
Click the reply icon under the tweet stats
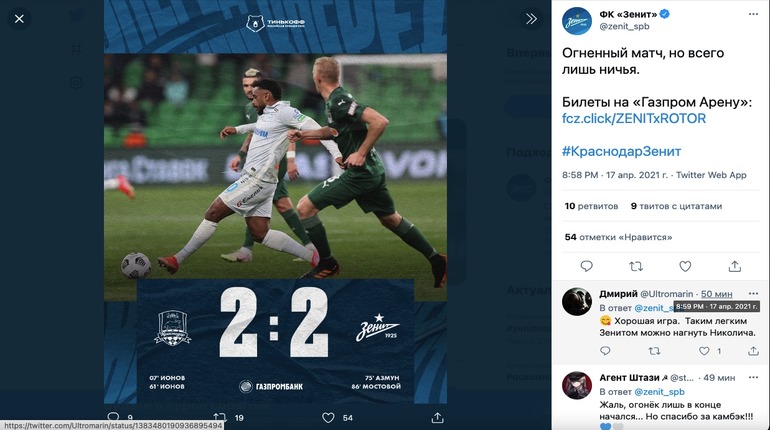click(x=586, y=267)
